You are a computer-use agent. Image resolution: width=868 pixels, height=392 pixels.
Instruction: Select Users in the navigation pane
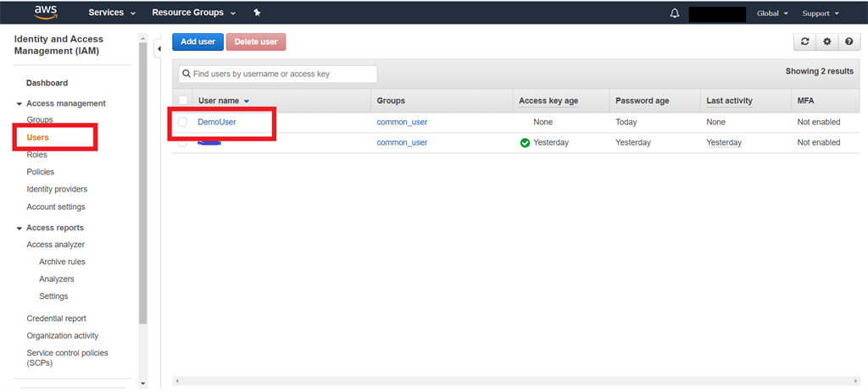[37, 137]
